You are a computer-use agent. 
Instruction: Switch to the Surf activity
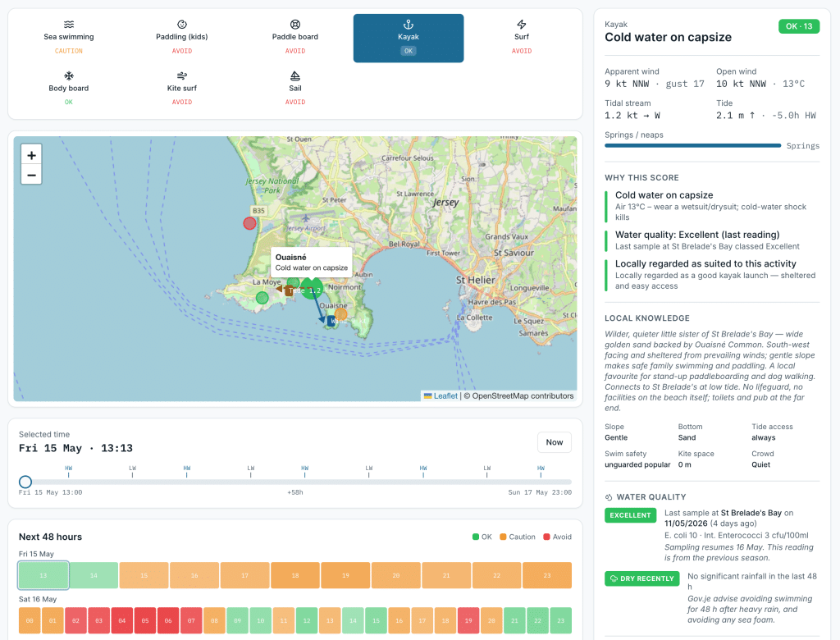coord(521,38)
